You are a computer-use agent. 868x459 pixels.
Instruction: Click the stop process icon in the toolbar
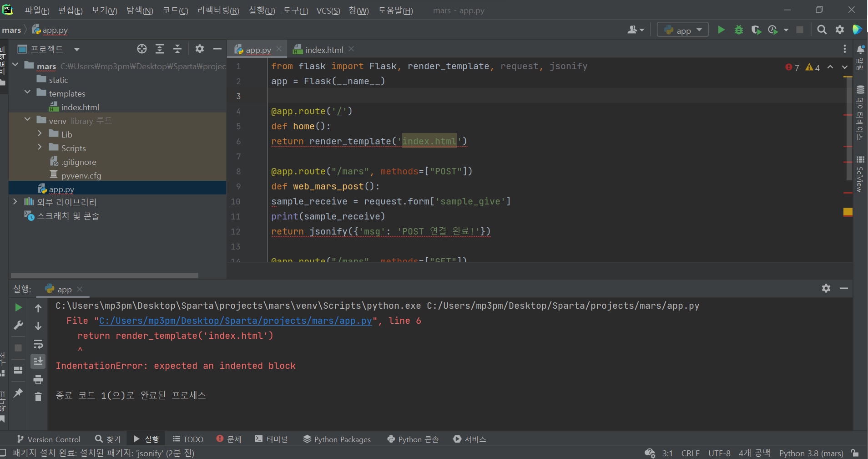[800, 30]
